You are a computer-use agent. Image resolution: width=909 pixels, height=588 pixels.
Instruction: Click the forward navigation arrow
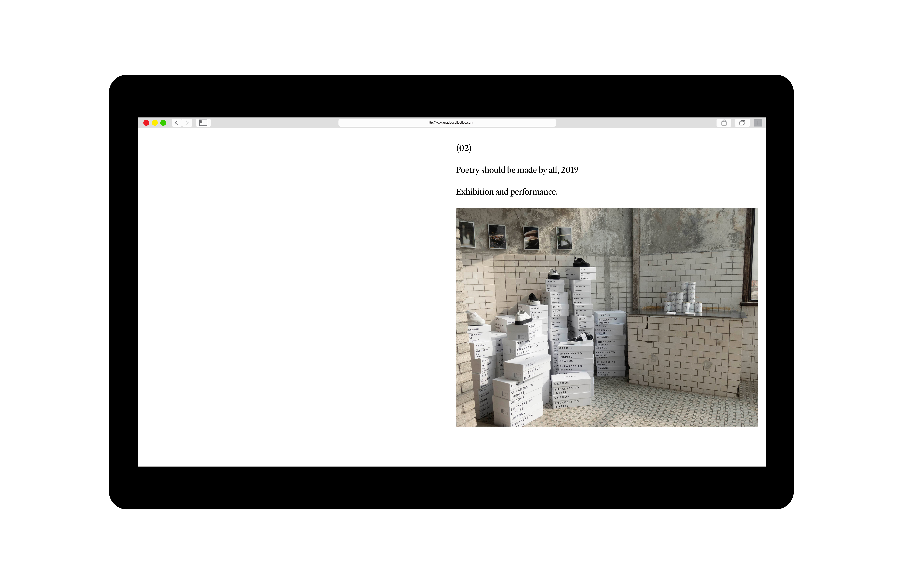click(187, 123)
